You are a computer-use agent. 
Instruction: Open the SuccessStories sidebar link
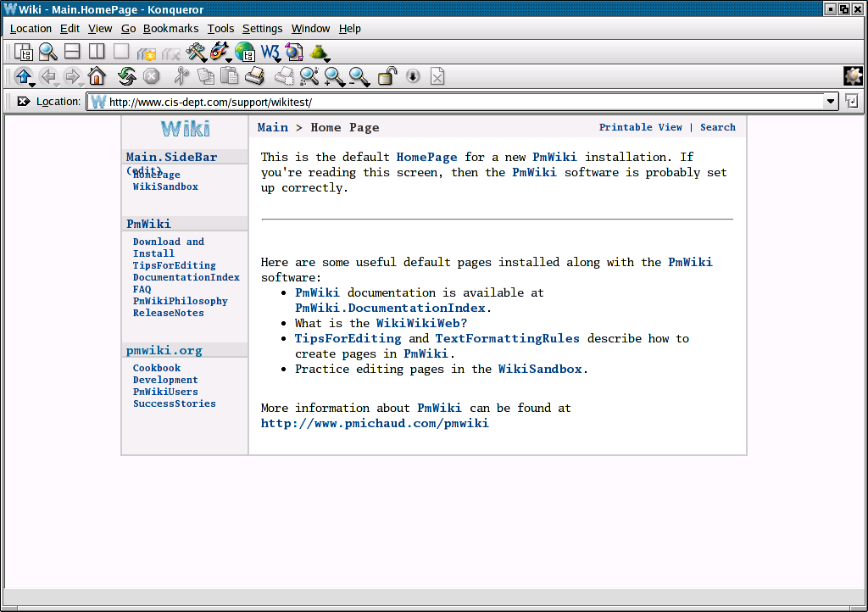click(x=175, y=403)
